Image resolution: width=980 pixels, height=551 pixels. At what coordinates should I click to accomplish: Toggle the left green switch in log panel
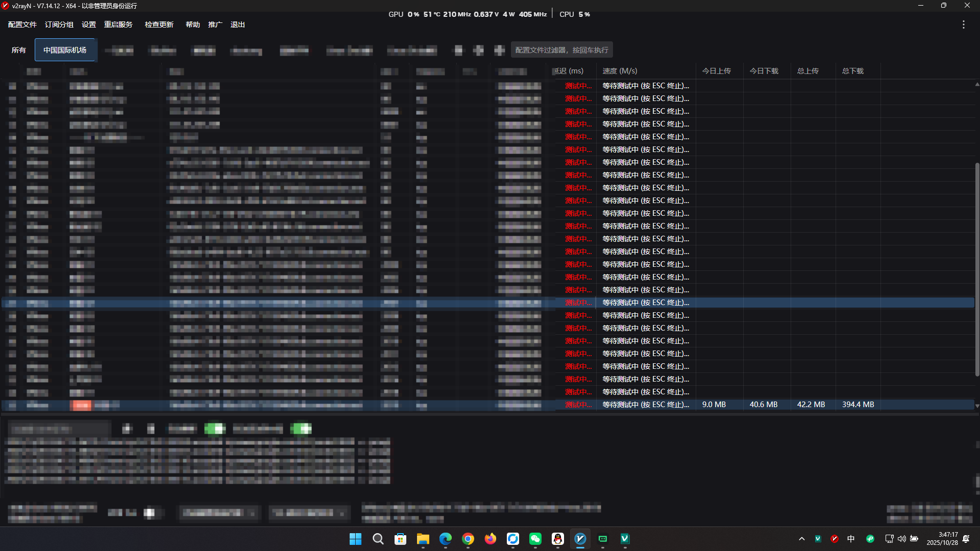215,429
